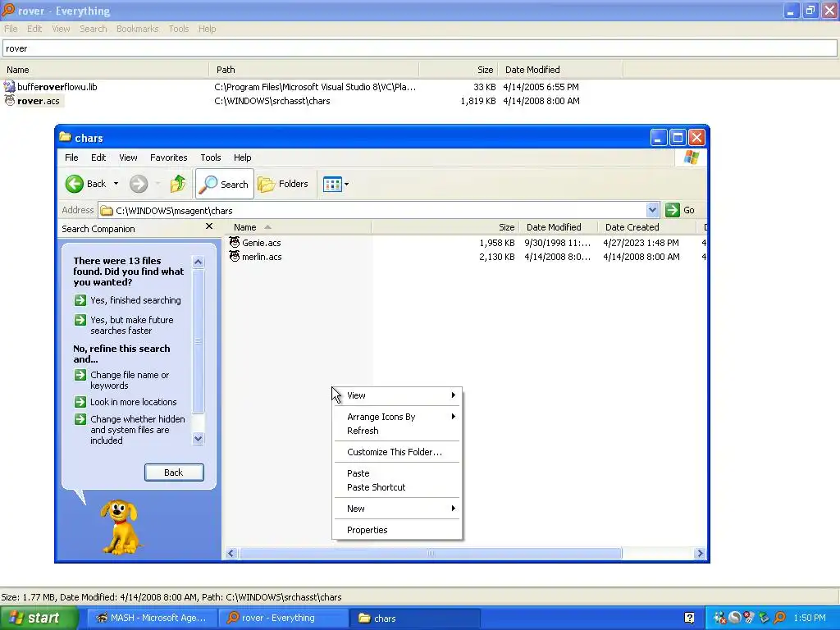Open the Tools menu in chars window
The image size is (840, 630).
[x=211, y=157]
